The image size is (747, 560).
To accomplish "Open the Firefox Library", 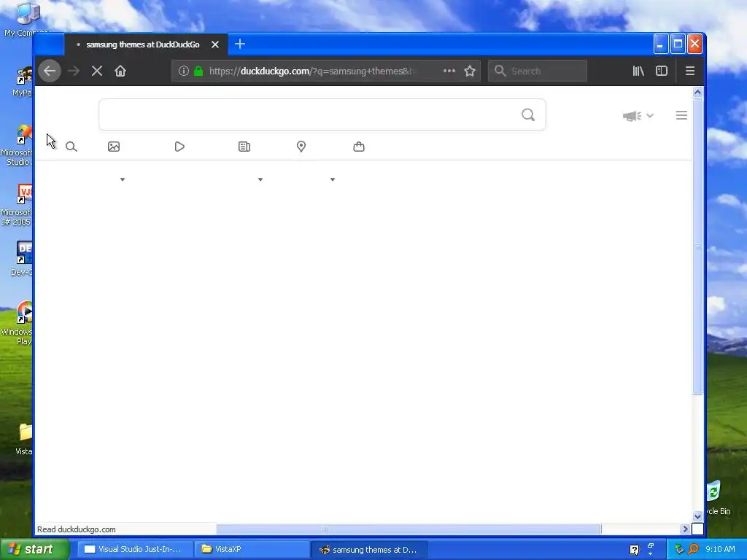I will click(638, 71).
